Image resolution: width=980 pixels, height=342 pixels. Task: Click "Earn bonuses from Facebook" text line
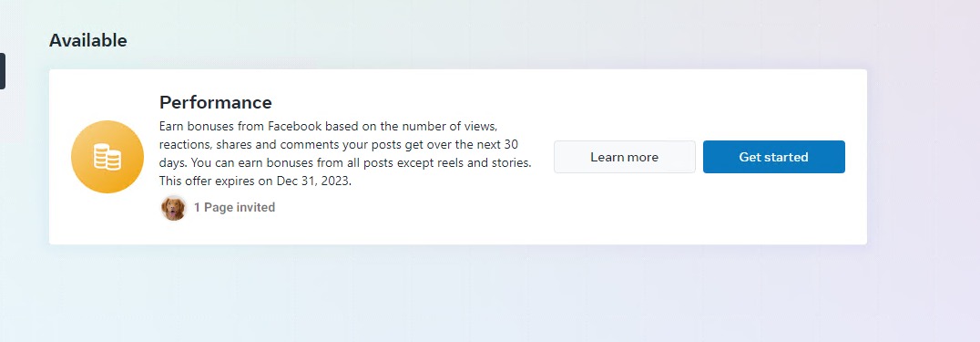(x=240, y=126)
